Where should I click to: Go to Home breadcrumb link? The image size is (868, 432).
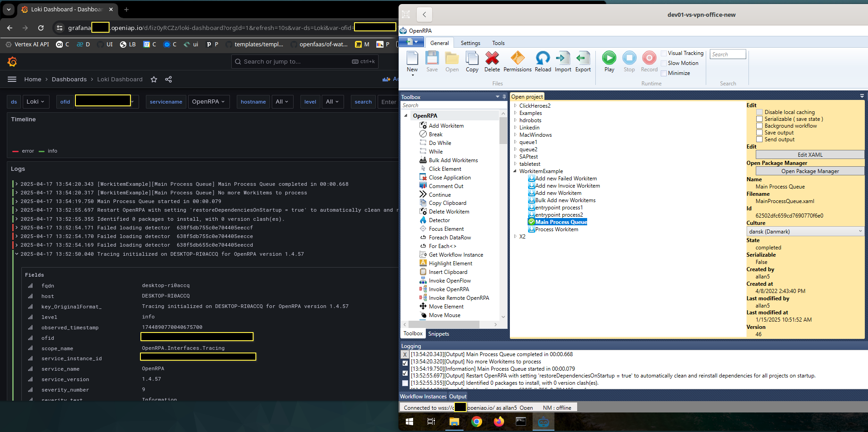click(x=33, y=79)
